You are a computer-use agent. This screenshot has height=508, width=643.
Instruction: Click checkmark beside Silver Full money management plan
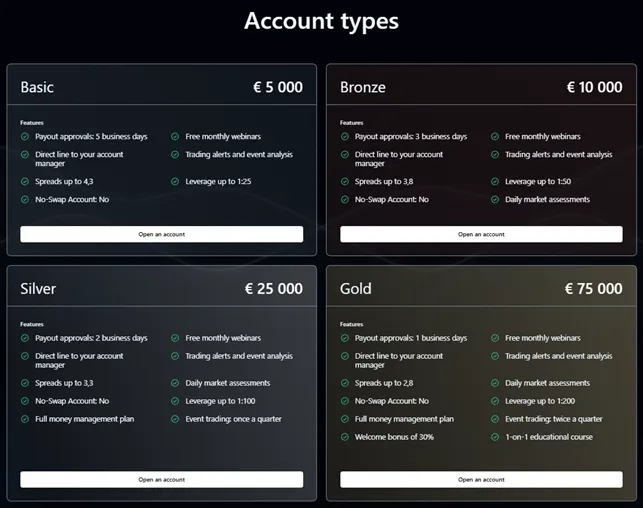tap(25, 419)
